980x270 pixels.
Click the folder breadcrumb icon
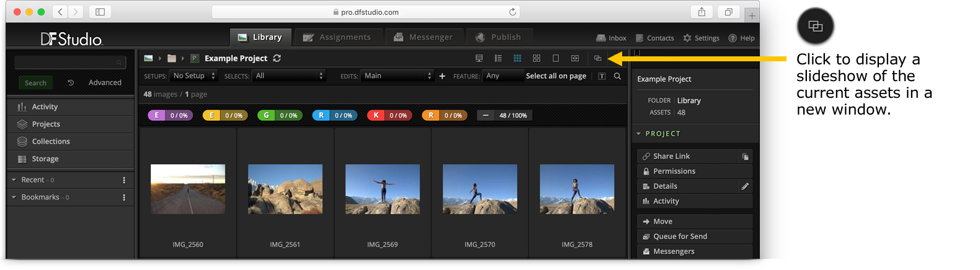[172, 58]
